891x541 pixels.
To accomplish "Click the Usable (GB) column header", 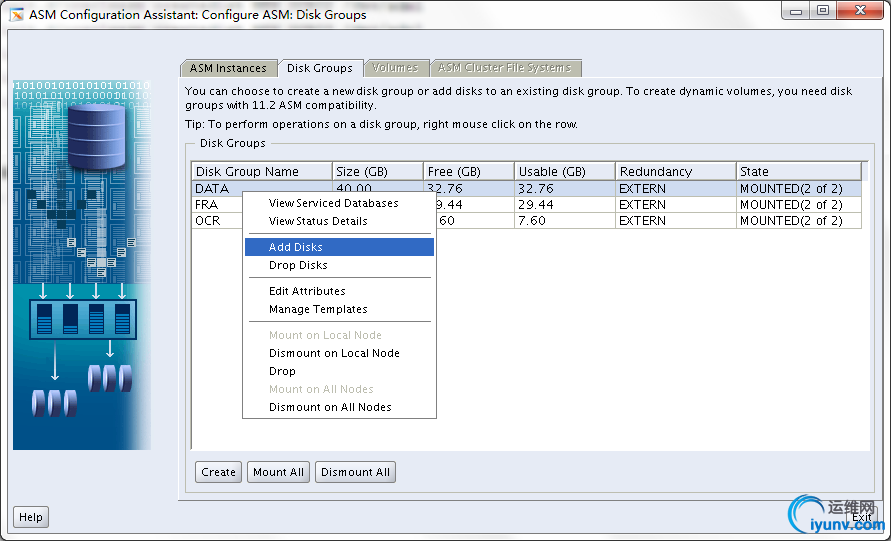I will click(565, 172).
